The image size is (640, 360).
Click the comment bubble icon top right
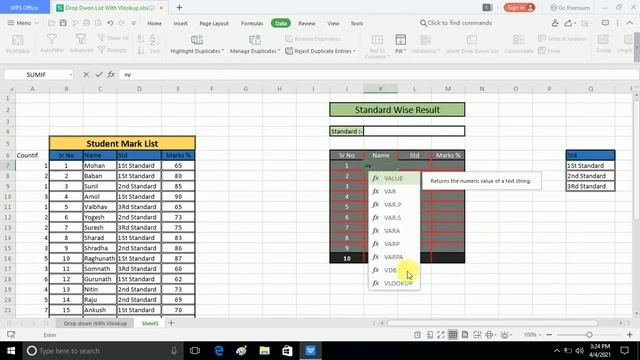(x=605, y=23)
